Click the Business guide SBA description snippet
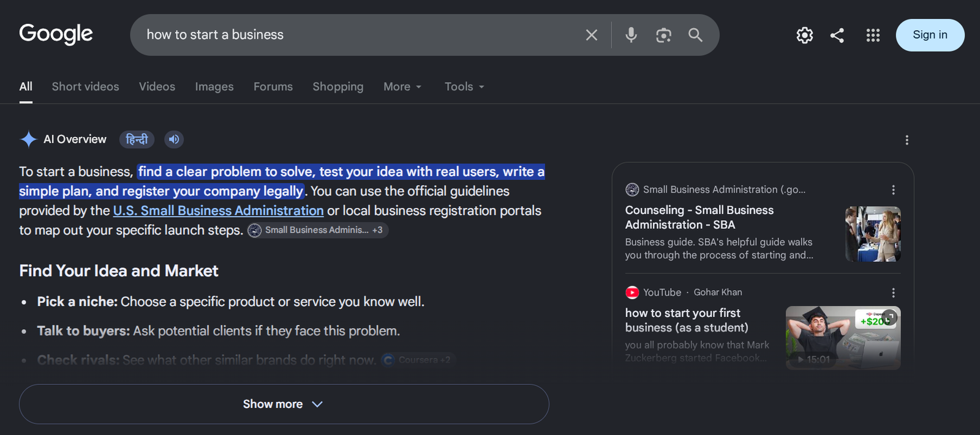 coord(719,248)
